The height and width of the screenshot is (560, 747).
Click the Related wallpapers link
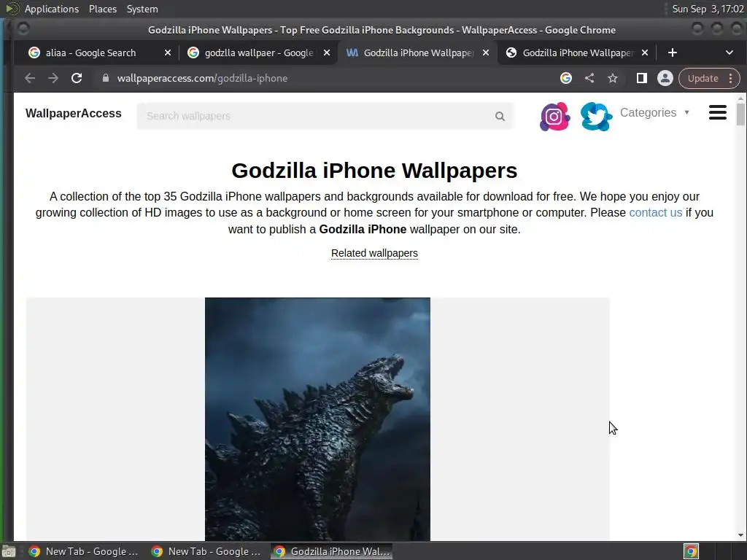(x=374, y=253)
